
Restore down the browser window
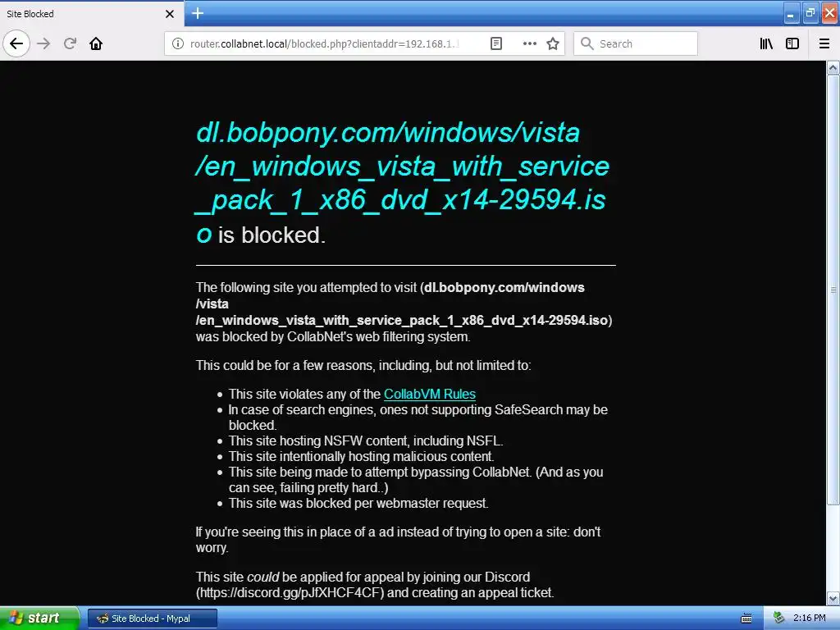[810, 13]
